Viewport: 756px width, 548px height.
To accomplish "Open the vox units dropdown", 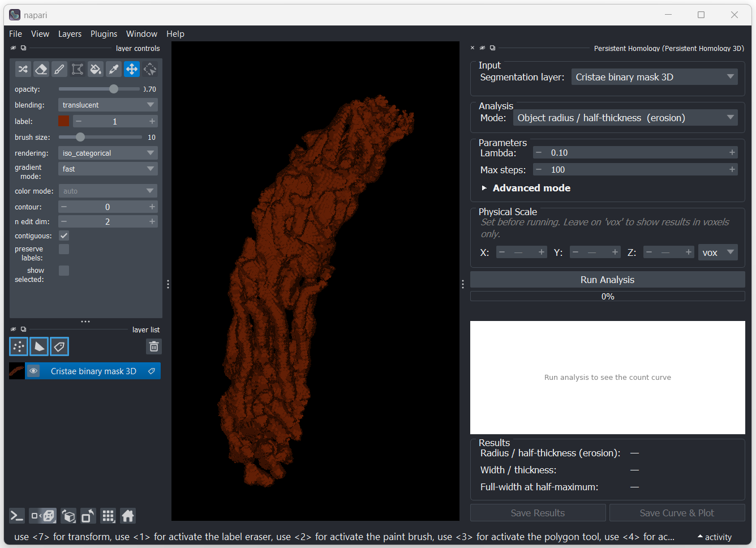I will point(718,252).
